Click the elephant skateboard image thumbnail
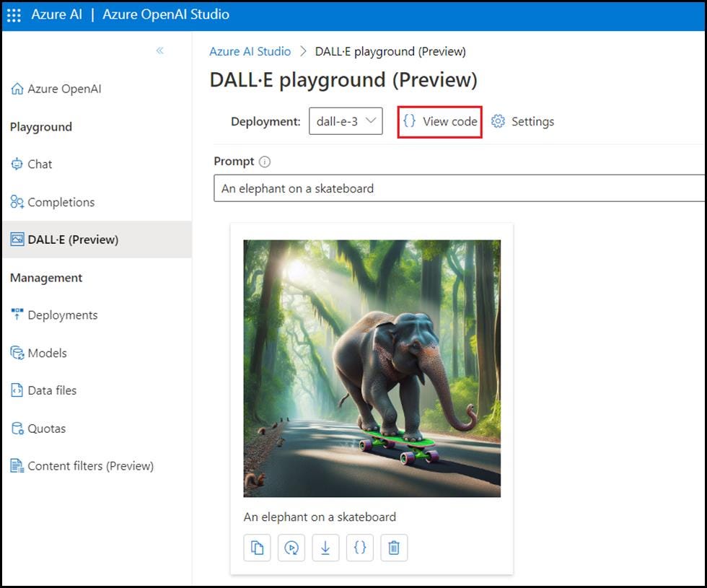Screen dimensions: 707x588 (x=372, y=368)
